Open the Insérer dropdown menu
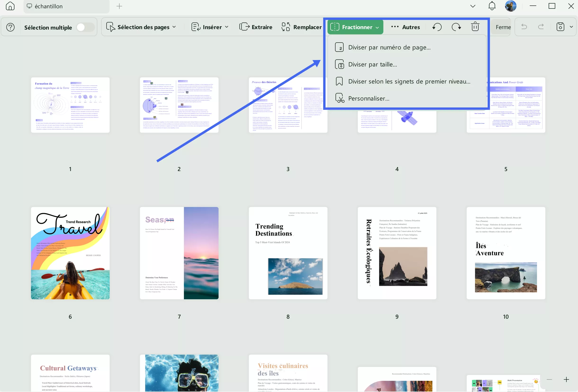Image resolution: width=578 pixels, height=392 pixels. point(227,27)
